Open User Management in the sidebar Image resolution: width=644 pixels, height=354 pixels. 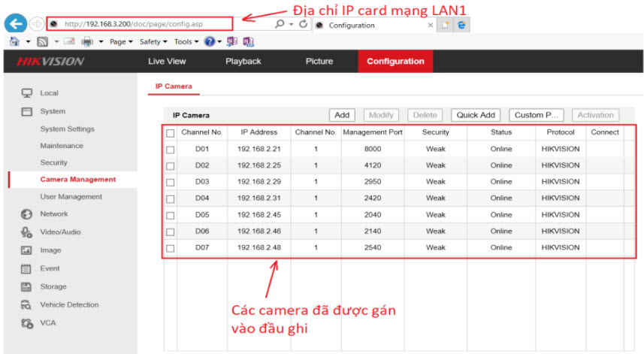[x=71, y=197]
